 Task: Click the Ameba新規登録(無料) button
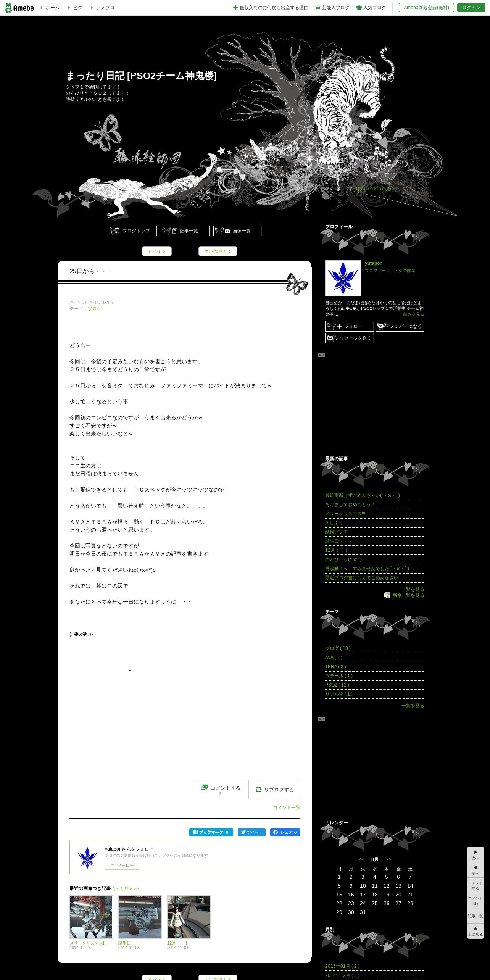click(426, 8)
